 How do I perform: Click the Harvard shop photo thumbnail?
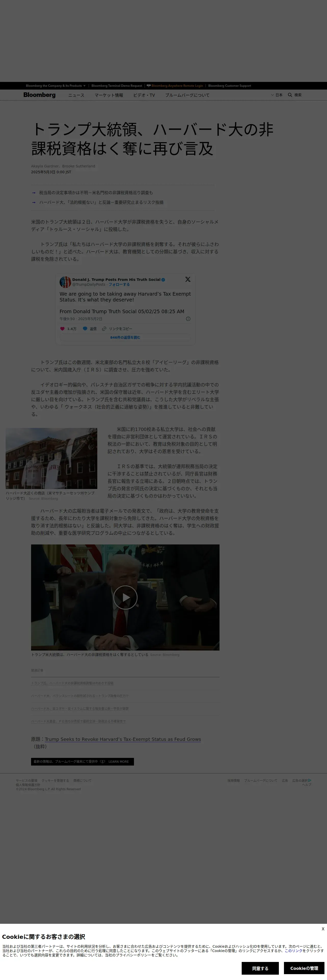tap(51, 458)
